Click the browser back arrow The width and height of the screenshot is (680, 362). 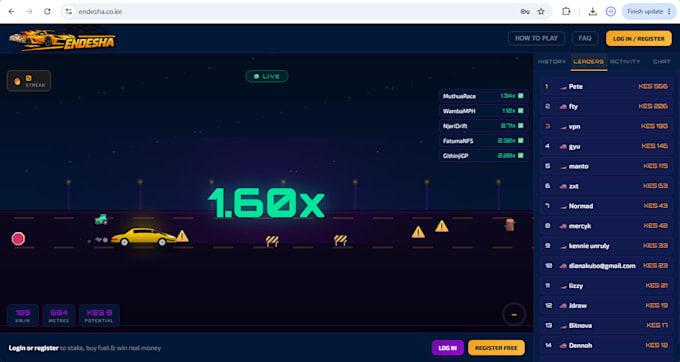coord(11,12)
